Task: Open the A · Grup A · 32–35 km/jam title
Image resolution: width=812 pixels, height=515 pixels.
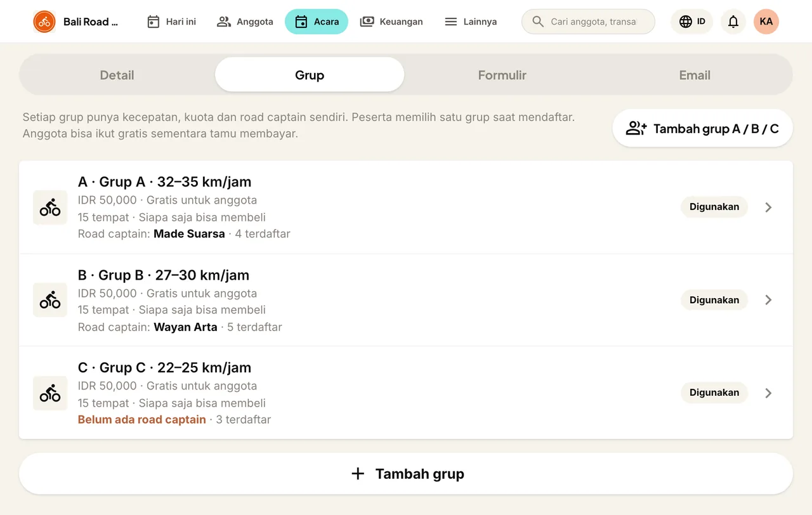Action: tap(165, 182)
